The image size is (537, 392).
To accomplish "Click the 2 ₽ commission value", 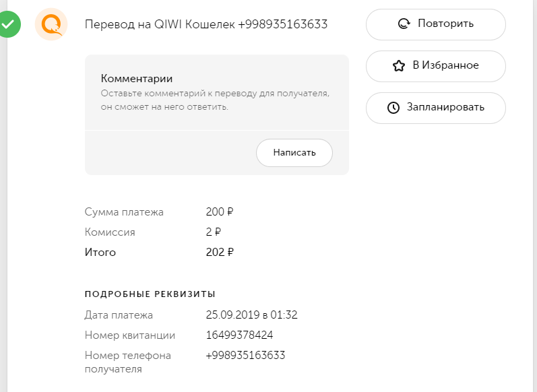I will [214, 232].
